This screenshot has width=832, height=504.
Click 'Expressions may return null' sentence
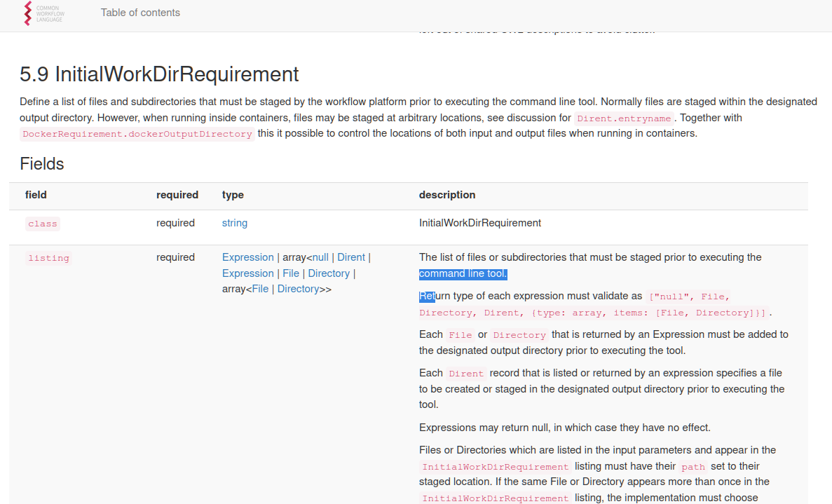(x=564, y=428)
